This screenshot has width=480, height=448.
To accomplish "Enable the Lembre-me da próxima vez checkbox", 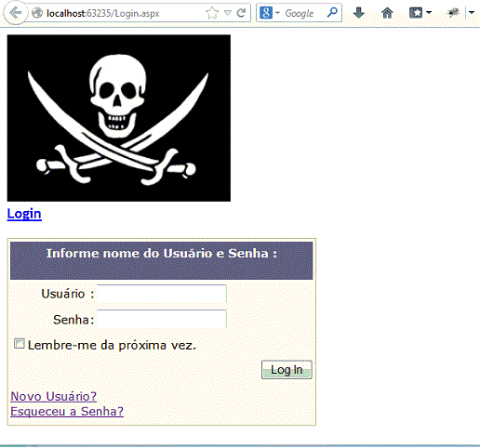I will tap(20, 344).
